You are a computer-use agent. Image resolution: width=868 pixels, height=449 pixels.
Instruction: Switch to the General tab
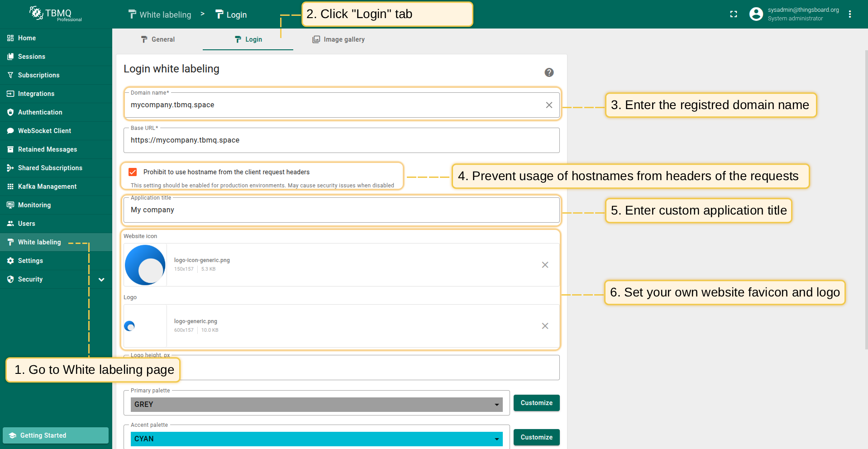pos(157,39)
